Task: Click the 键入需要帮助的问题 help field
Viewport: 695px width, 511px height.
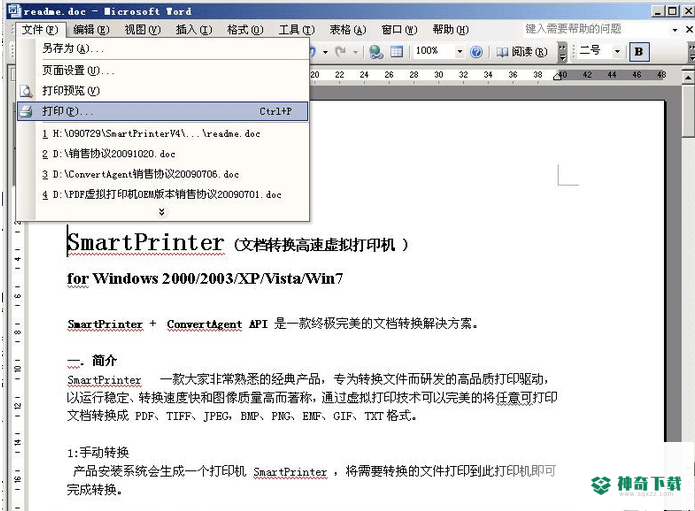Action: click(x=596, y=29)
